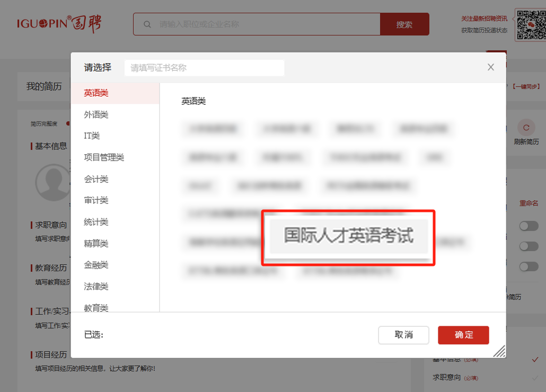Enable the middle toggle switch
Image resolution: width=546 pixels, height=392 pixels.
tap(528, 246)
